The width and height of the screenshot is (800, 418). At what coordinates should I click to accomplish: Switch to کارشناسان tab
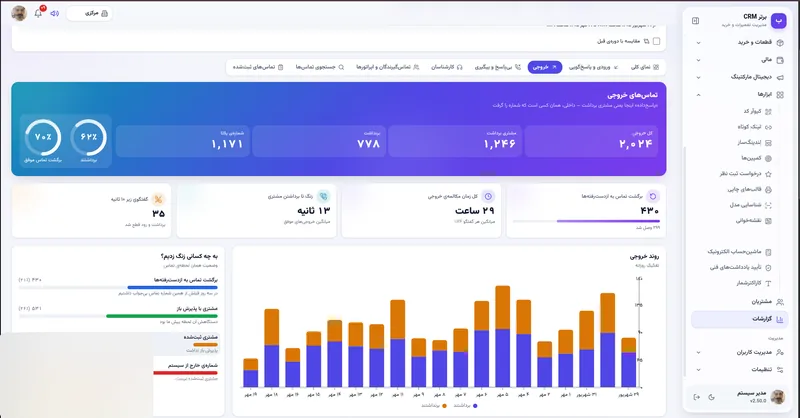(x=446, y=67)
